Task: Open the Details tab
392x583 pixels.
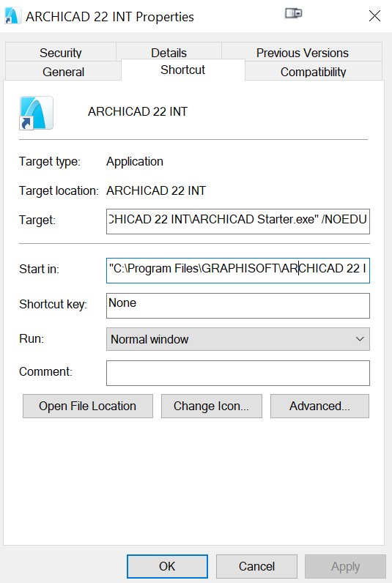Action: (169, 53)
